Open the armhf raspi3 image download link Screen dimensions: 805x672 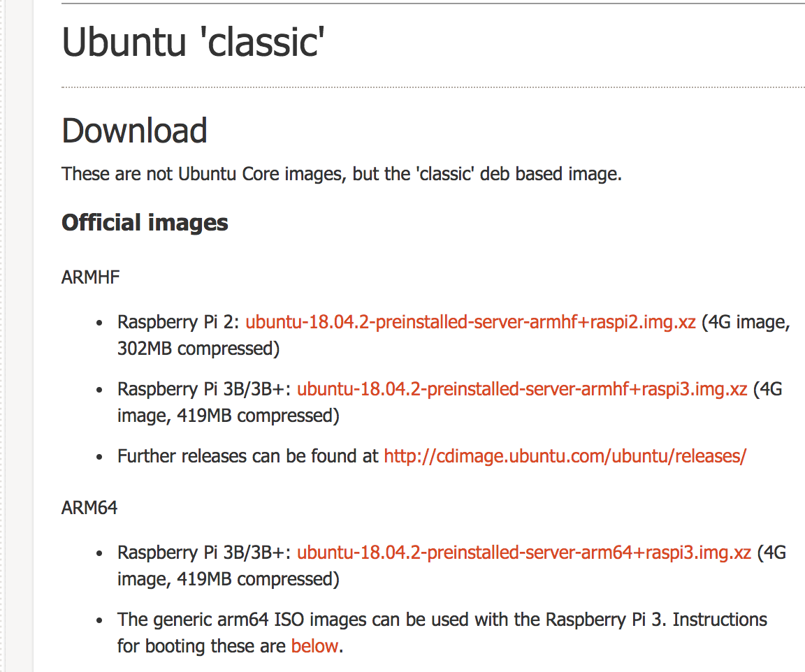pyautogui.click(x=523, y=389)
